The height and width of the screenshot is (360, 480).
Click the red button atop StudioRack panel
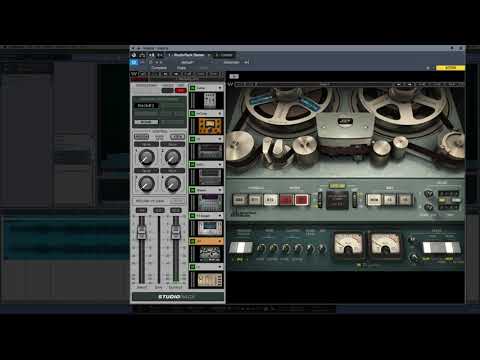click(181, 90)
